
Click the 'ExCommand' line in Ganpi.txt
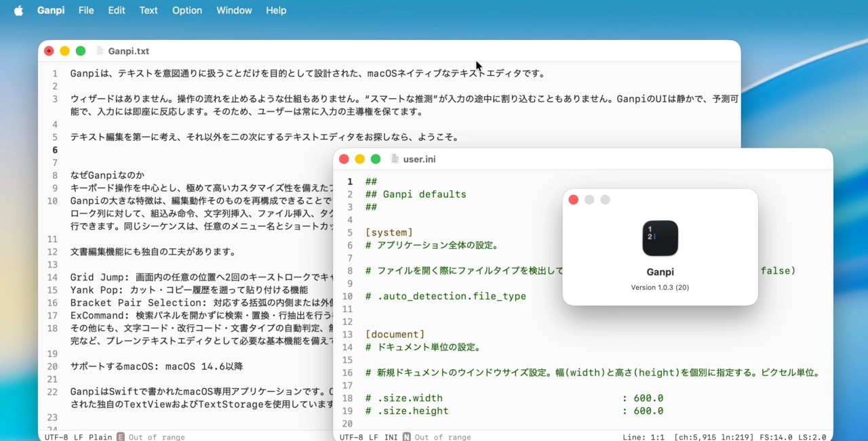click(x=201, y=315)
